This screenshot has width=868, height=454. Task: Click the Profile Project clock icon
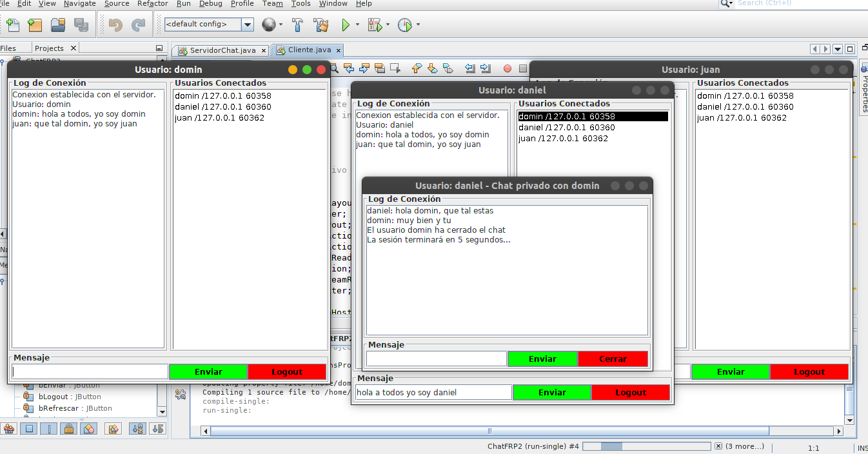tap(404, 25)
